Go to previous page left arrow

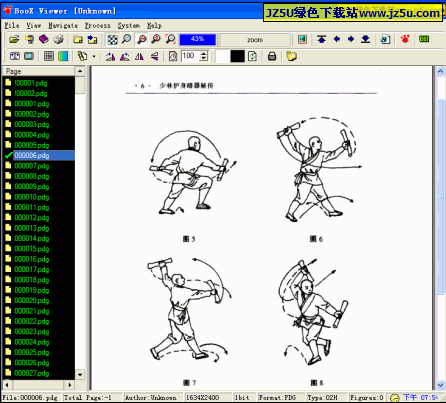click(336, 39)
